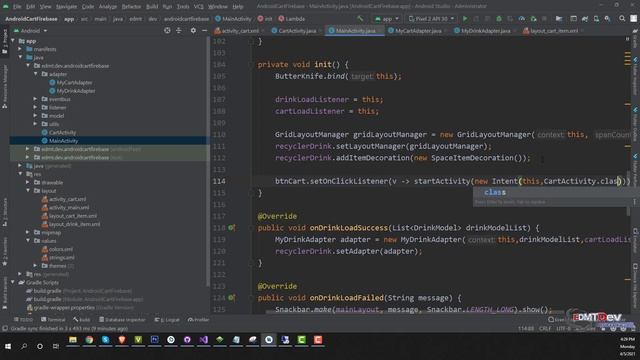640x360 pixels.
Task: Click the Debug app bug icon
Action: pyautogui.click(x=499, y=19)
